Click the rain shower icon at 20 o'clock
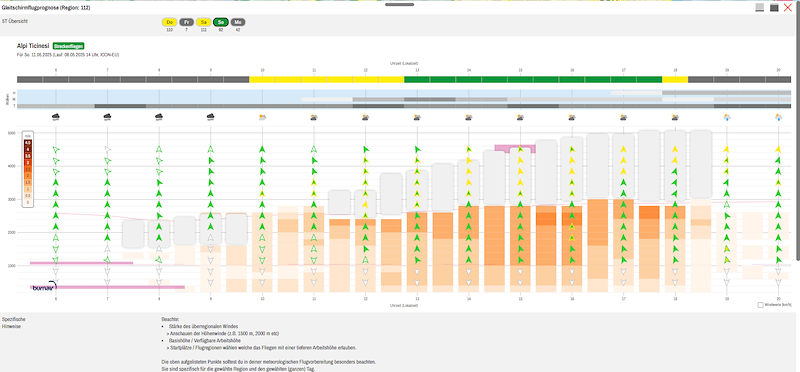Image resolution: width=800 pixels, height=372 pixels. [778, 117]
